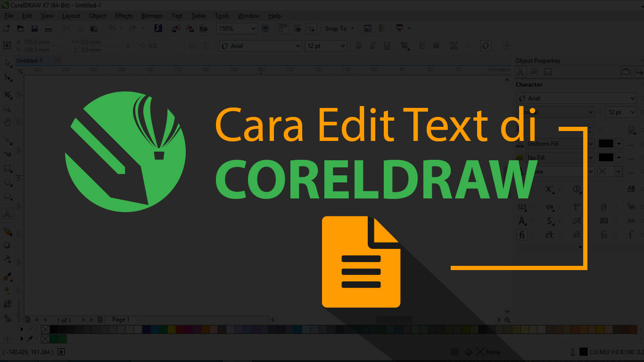Enable the superscript option in Object Properties

(x=549, y=189)
